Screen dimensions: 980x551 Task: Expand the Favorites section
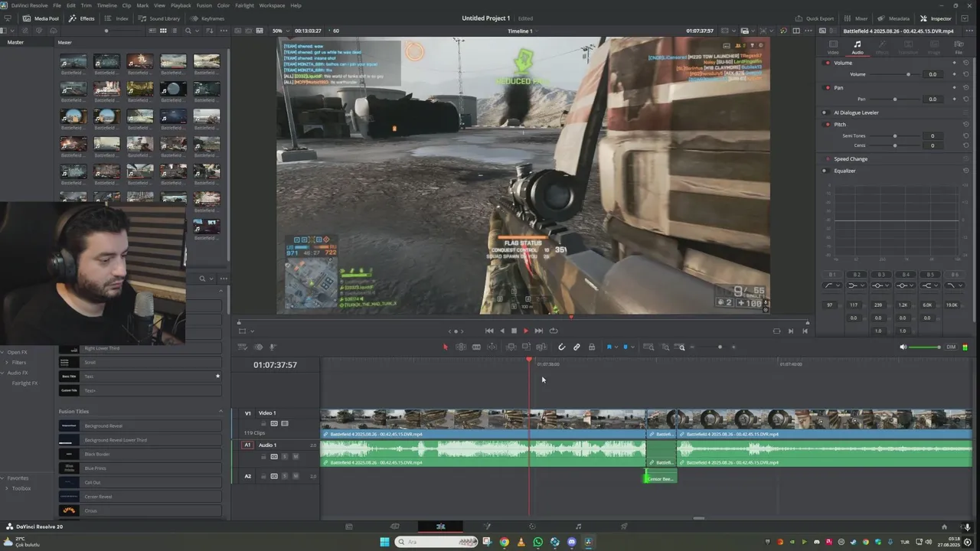(x=4, y=478)
